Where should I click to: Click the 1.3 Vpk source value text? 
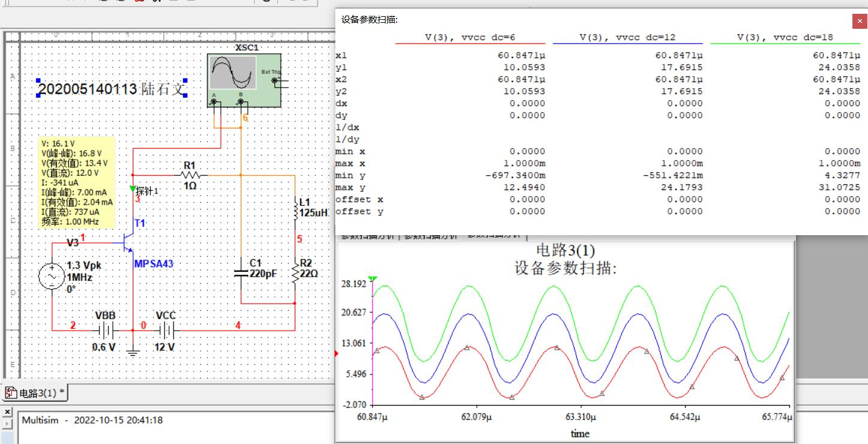click(x=85, y=265)
